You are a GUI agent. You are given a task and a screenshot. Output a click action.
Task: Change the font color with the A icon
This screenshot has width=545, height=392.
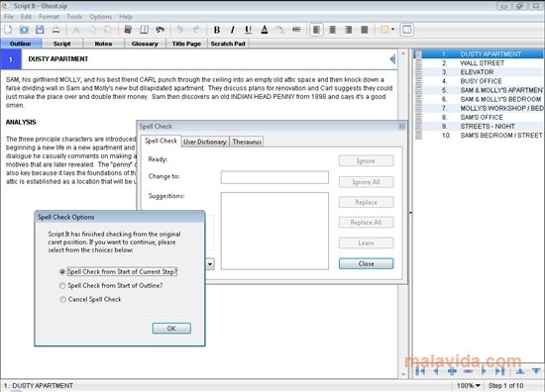click(x=265, y=30)
